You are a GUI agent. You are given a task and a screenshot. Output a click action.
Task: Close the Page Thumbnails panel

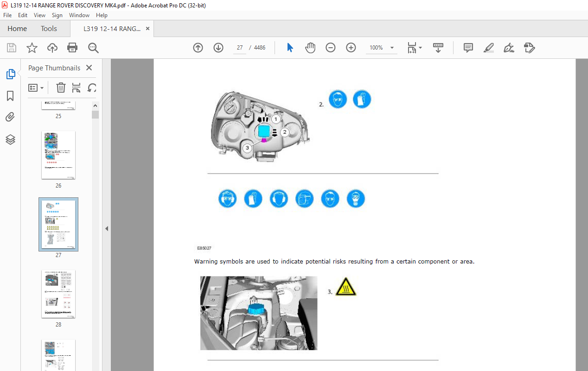point(89,68)
